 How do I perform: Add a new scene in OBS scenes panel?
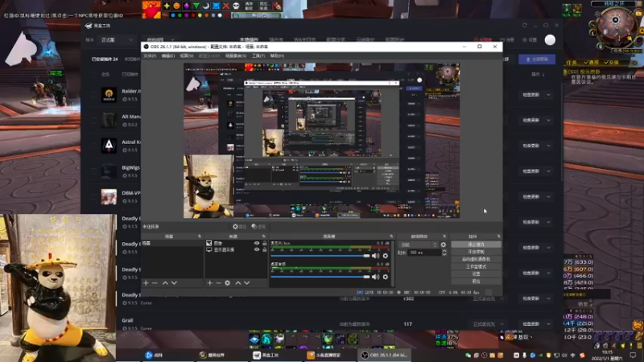146,283
